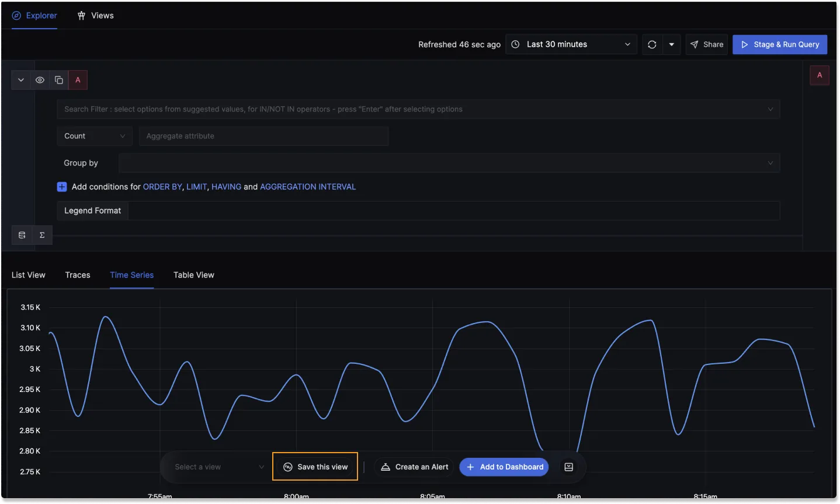Click the Aggregate attribute field
The height and width of the screenshot is (504, 840).
point(264,136)
